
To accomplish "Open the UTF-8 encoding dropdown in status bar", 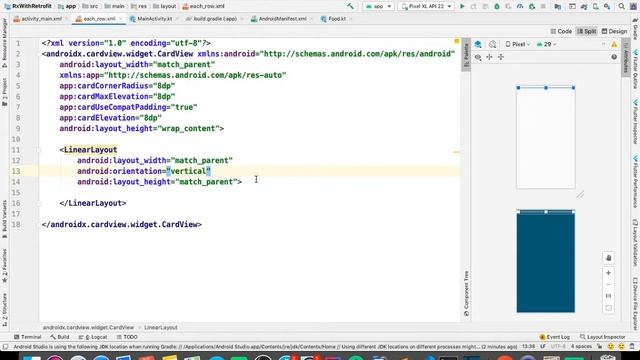I will pyautogui.click(x=558, y=347).
